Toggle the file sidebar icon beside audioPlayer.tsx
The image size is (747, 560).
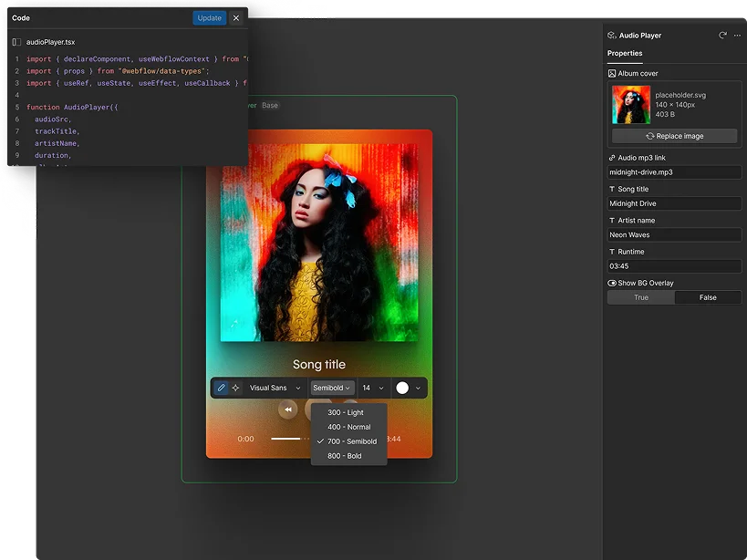point(16,42)
